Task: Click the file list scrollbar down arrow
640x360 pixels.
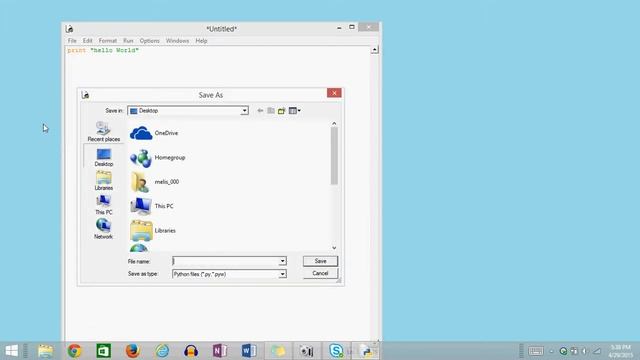Action: coord(334,248)
